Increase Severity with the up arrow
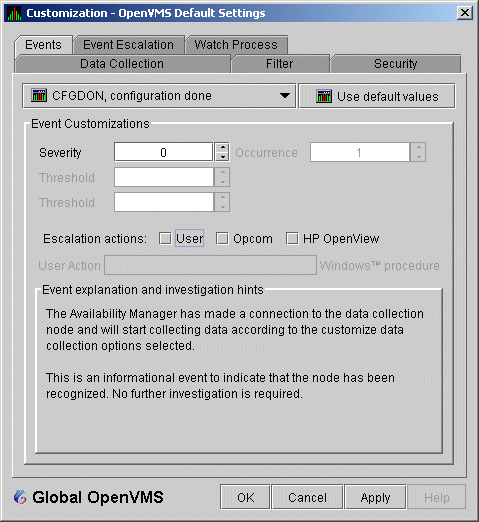The image size is (479, 522). pyautogui.click(x=222, y=147)
